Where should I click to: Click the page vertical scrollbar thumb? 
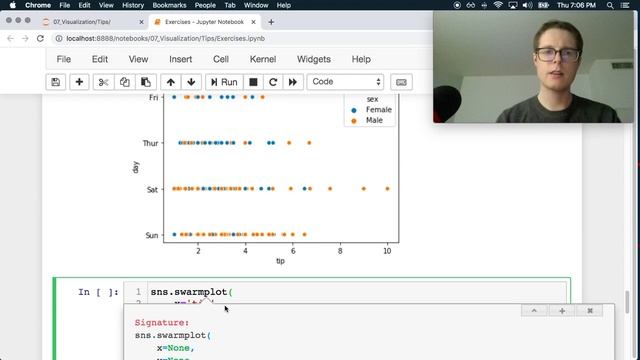(x=627, y=301)
